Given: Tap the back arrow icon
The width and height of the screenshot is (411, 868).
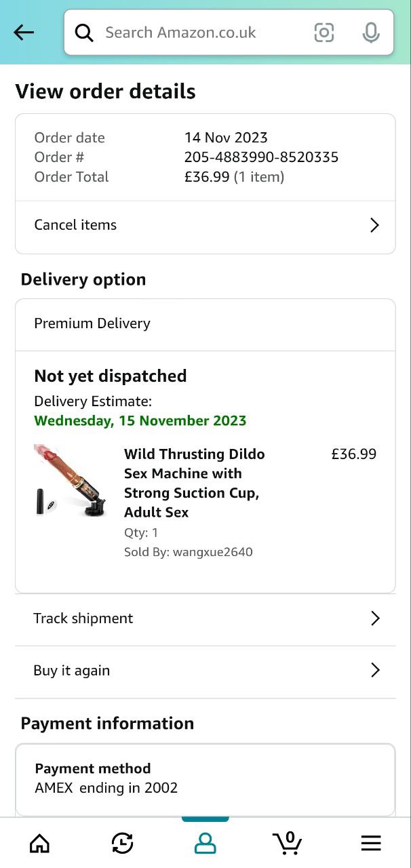Looking at the screenshot, I should point(24,32).
